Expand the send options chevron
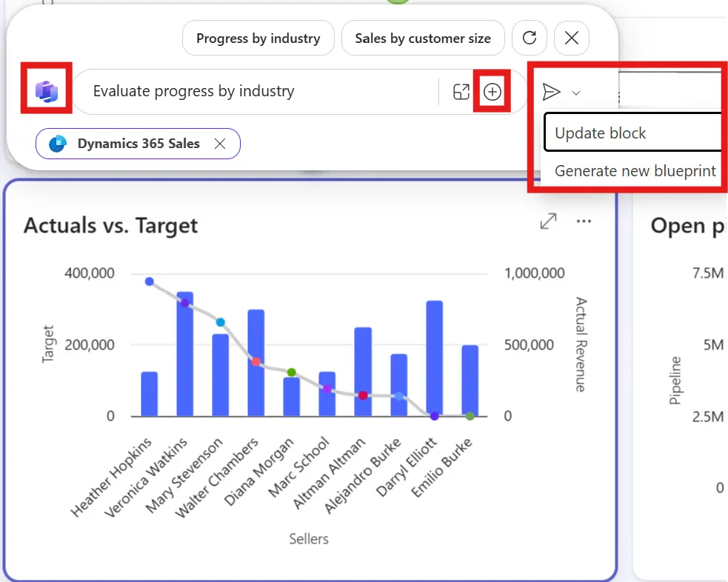The image size is (728, 582). [576, 93]
